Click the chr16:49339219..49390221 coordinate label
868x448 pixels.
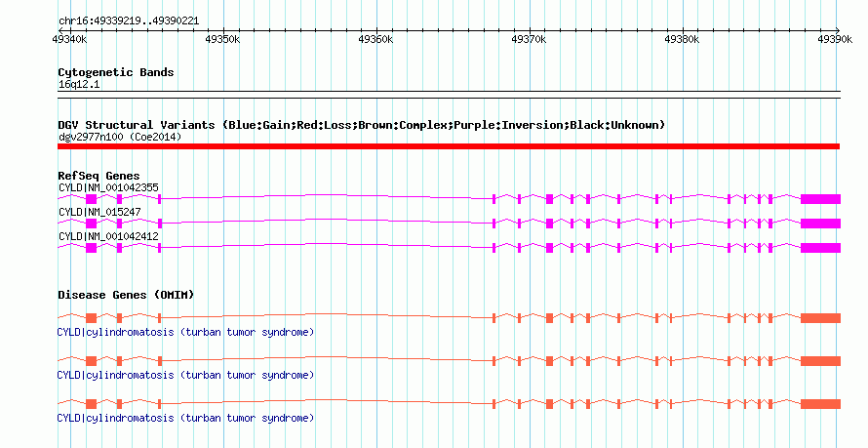pos(129,21)
